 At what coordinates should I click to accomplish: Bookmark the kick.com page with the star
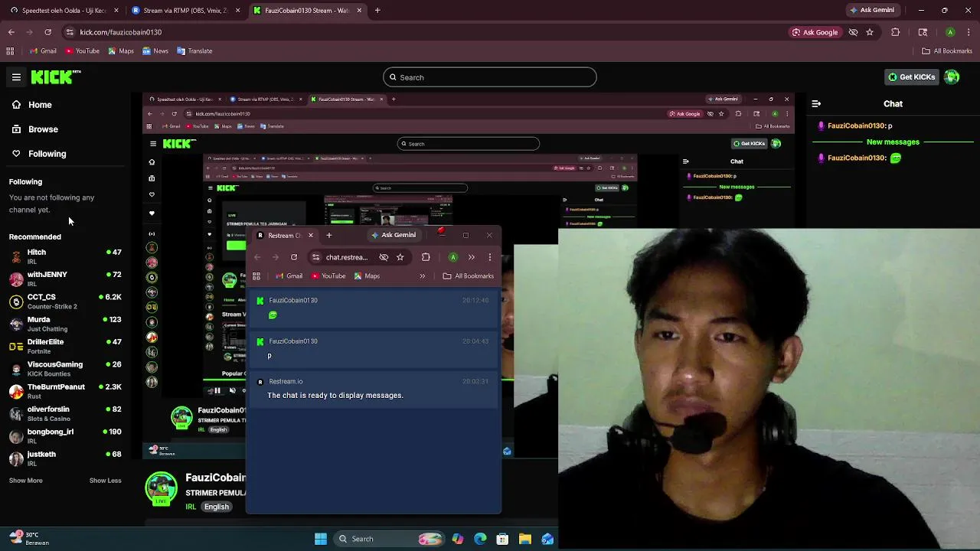870,32
